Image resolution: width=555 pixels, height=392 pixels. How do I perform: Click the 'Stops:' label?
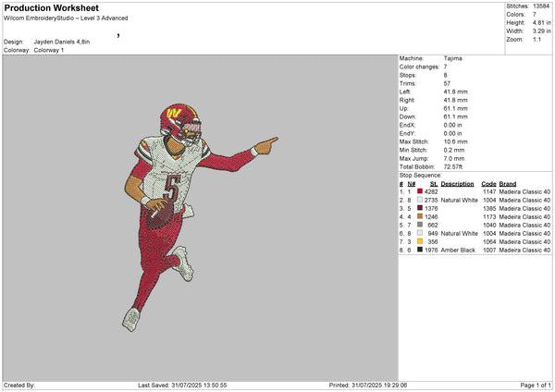pos(408,75)
